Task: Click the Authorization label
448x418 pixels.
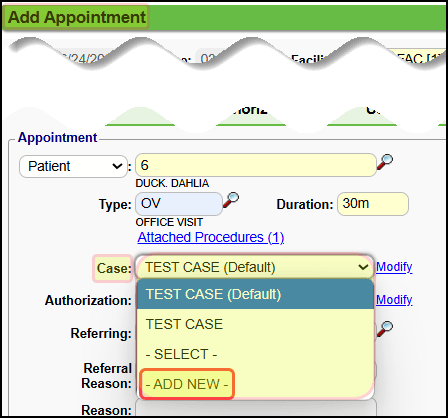Action: click(88, 301)
